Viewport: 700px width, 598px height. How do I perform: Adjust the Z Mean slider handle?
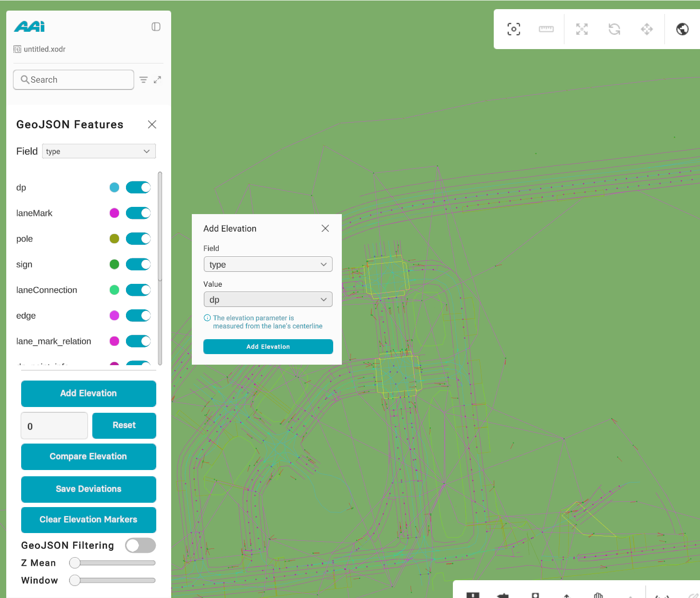click(75, 563)
